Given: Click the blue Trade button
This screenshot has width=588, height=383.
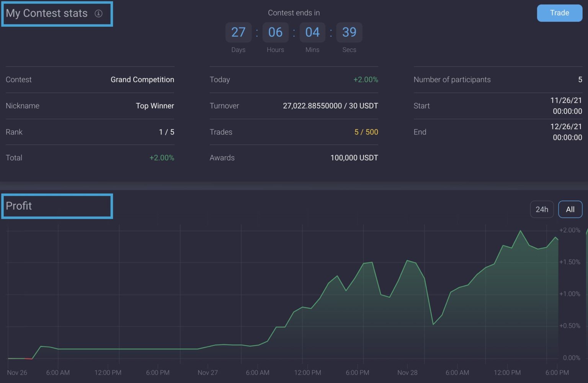Looking at the screenshot, I should [559, 13].
